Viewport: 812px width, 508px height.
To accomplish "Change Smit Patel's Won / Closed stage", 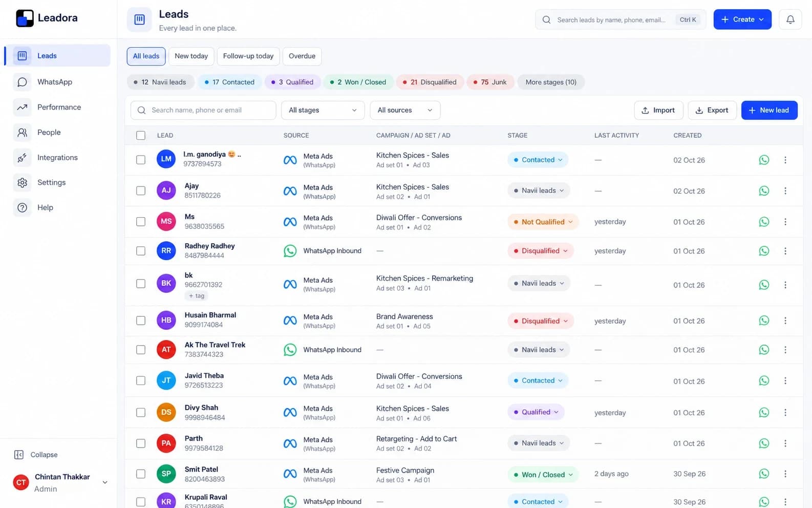I will tap(543, 475).
